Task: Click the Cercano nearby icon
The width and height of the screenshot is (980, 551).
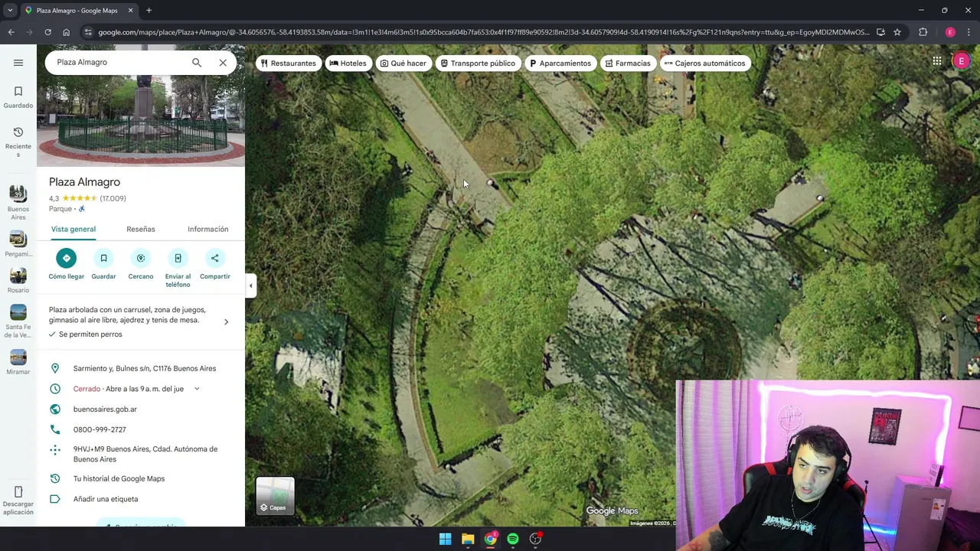Action: [x=141, y=258]
